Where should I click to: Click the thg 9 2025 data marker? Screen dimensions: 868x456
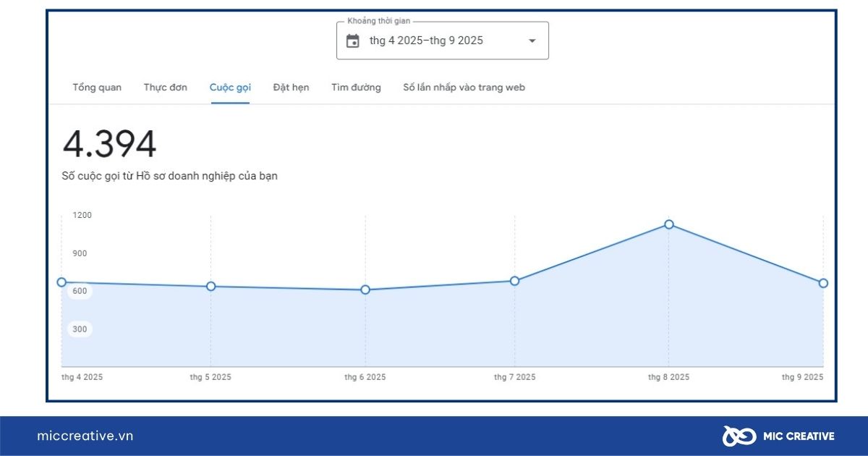[822, 284]
